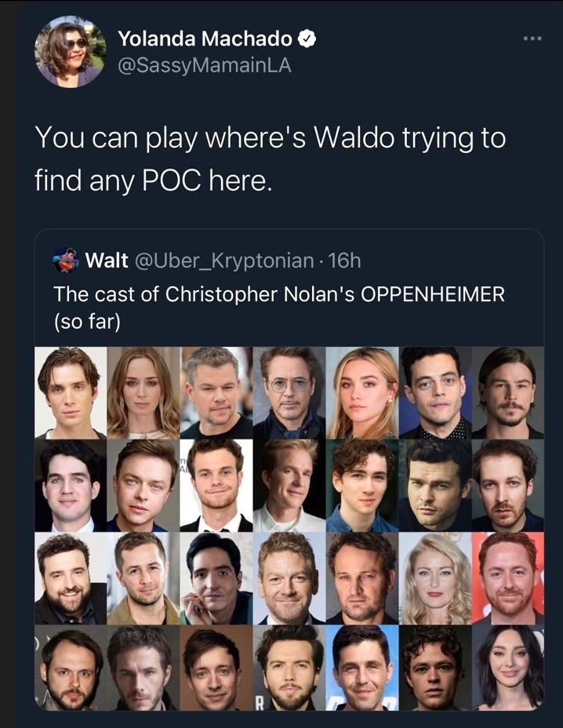The width and height of the screenshot is (563, 728).
Task: Open the Yolanda Machado display name
Action: 205,38
